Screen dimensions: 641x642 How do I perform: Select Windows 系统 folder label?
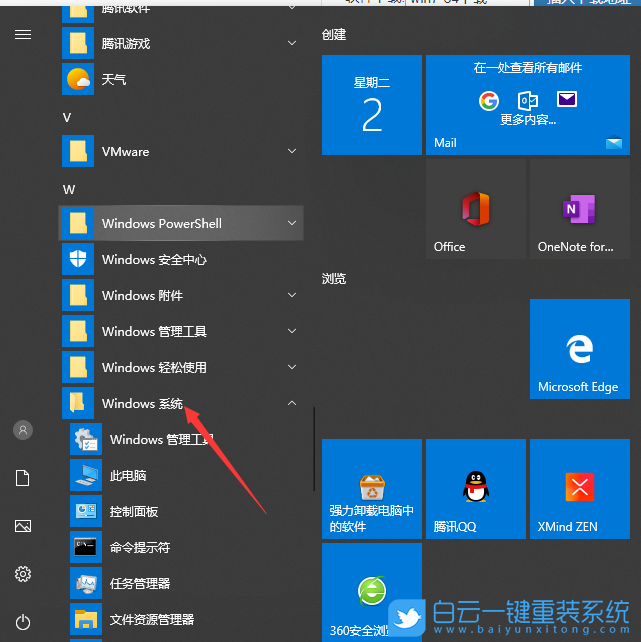pyautogui.click(x=142, y=404)
